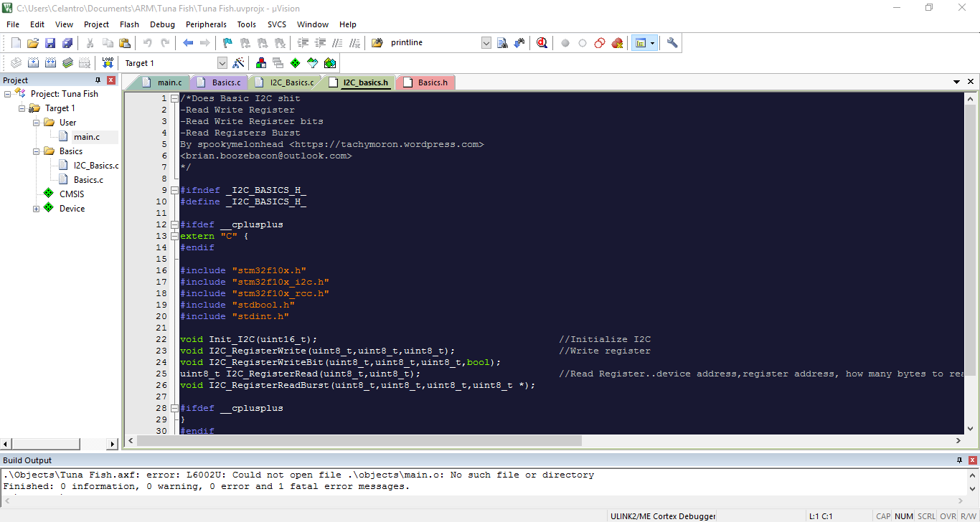Select main.c in the project tree

pyautogui.click(x=86, y=137)
